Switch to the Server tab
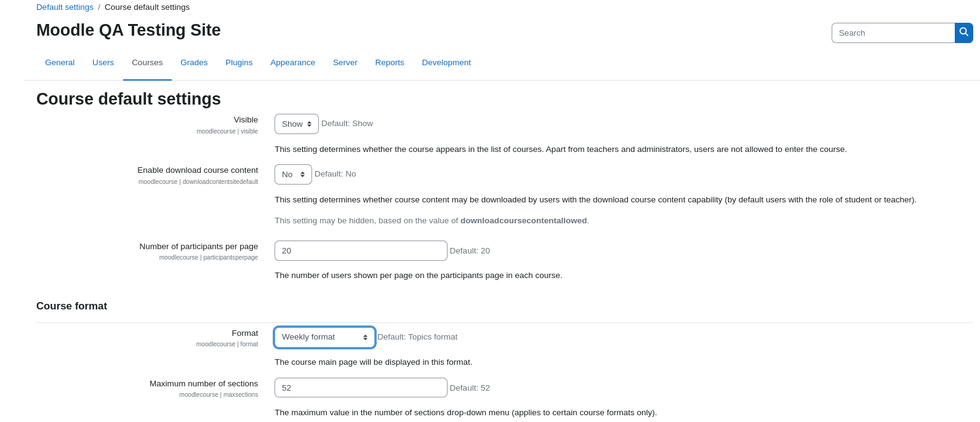Viewport: 980px width, 422px height. coord(345,63)
